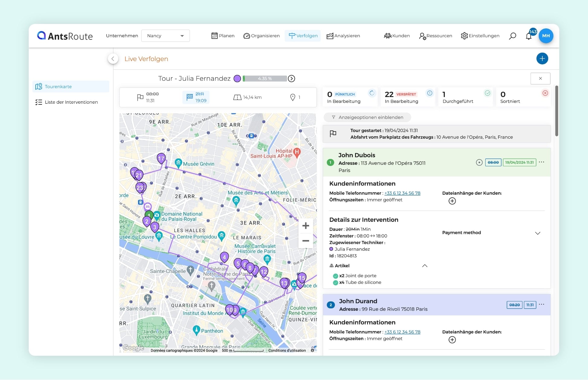Toggle status circle on John Dubois card
This screenshot has width=588, height=380.
[x=479, y=163]
